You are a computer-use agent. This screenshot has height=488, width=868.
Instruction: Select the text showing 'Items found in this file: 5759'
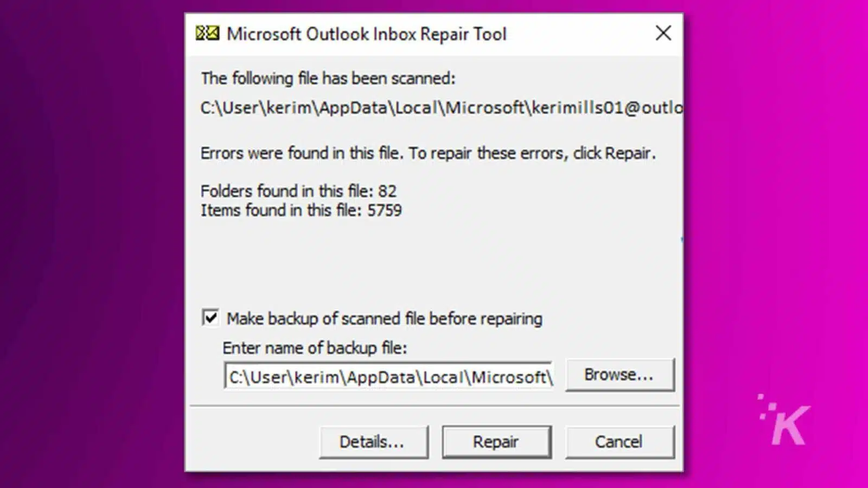(x=302, y=210)
